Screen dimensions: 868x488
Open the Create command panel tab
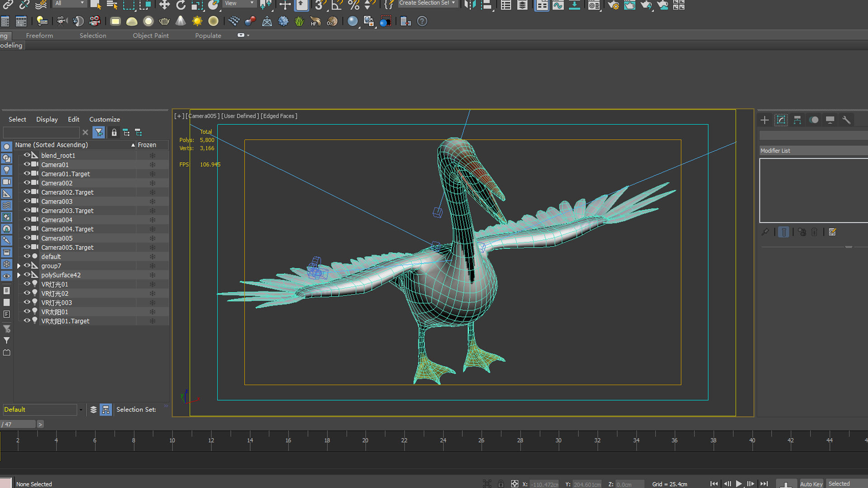pos(764,120)
